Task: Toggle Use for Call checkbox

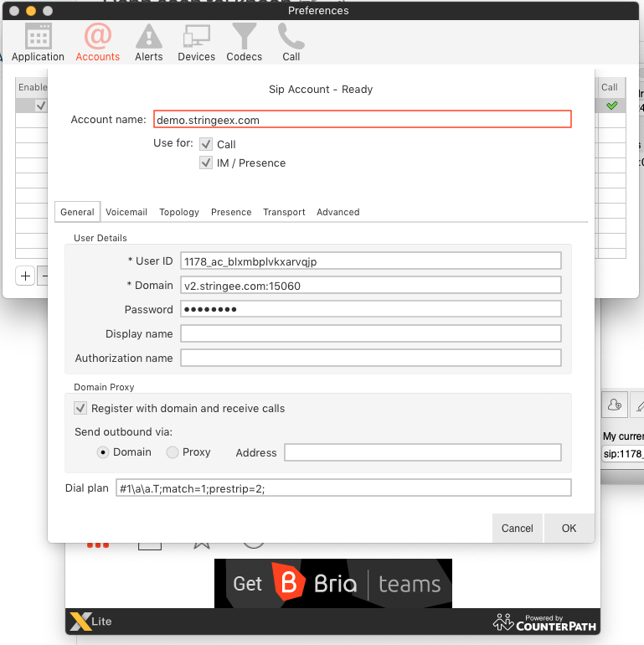Action: [x=206, y=144]
